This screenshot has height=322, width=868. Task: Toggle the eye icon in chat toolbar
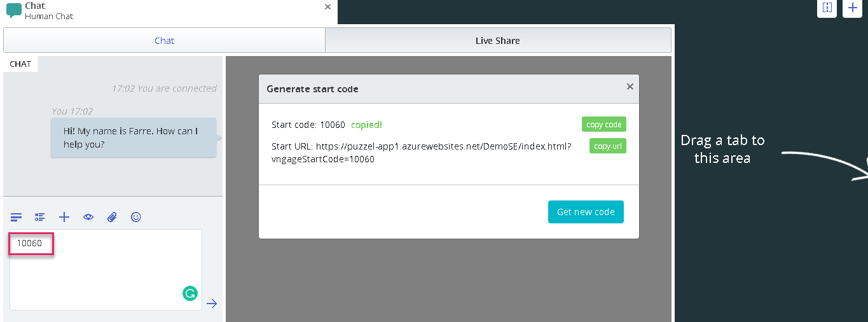click(88, 217)
